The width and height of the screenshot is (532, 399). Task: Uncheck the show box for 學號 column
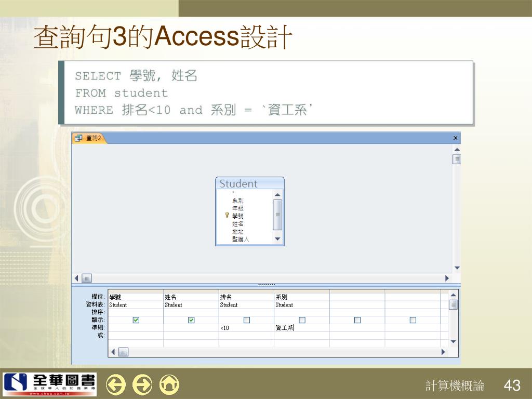click(136, 320)
